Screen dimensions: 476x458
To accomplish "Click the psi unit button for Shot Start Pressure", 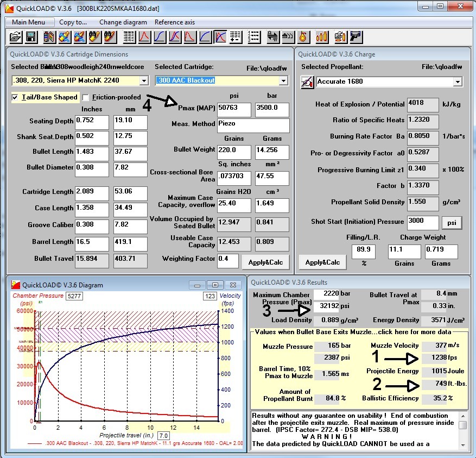I will tap(452, 223).
